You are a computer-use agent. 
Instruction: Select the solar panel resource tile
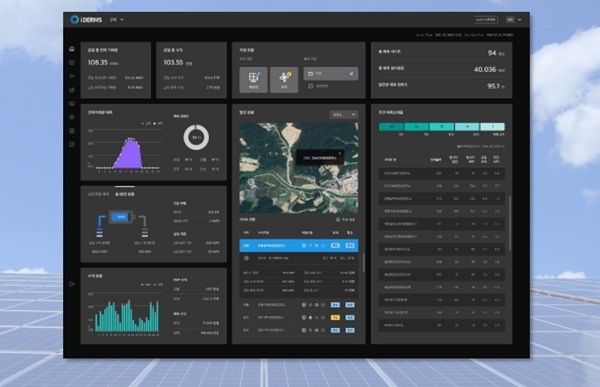click(253, 79)
